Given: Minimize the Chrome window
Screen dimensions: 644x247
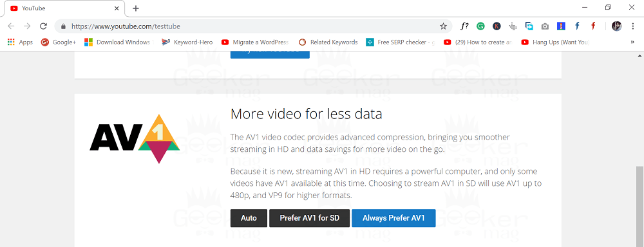Looking at the screenshot, I should coord(585,7).
